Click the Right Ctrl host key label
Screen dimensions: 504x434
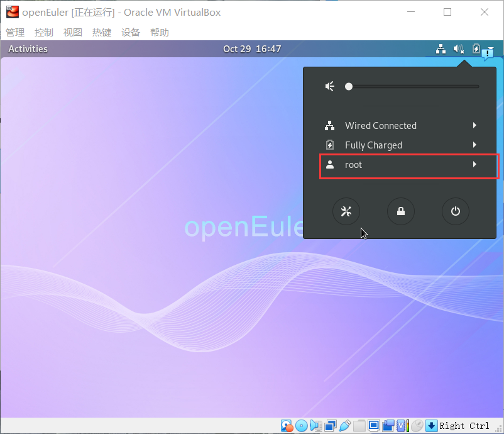pos(464,426)
